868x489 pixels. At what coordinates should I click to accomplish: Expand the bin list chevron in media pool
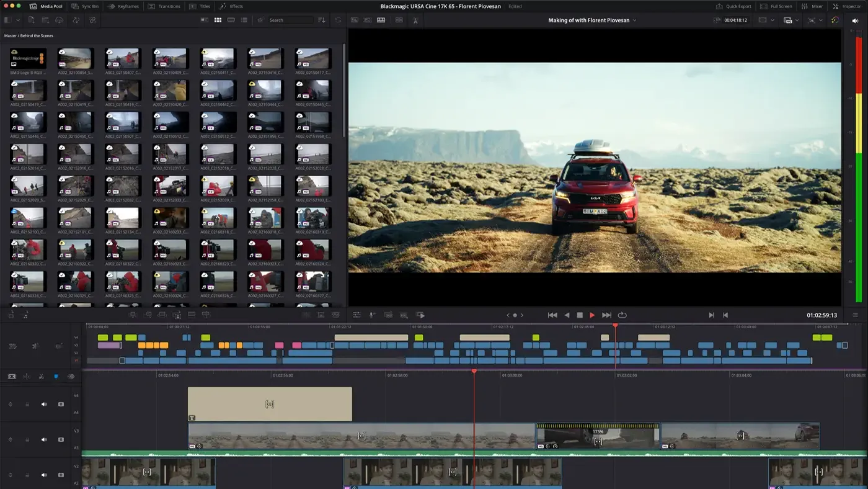pyautogui.click(x=17, y=20)
